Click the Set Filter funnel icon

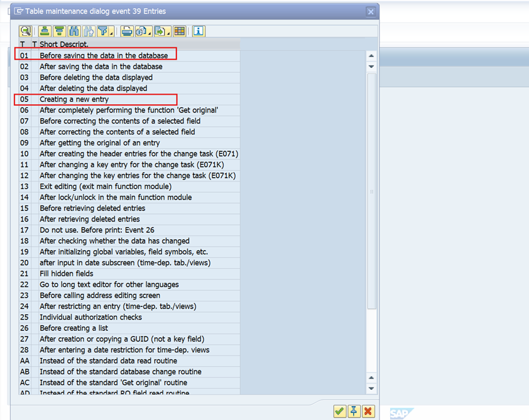click(x=102, y=31)
